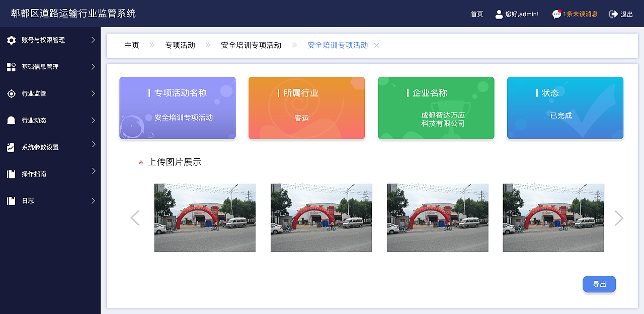The image size is (644, 314).
Task: Expand the 日志 section chevron
Action: [x=92, y=200]
